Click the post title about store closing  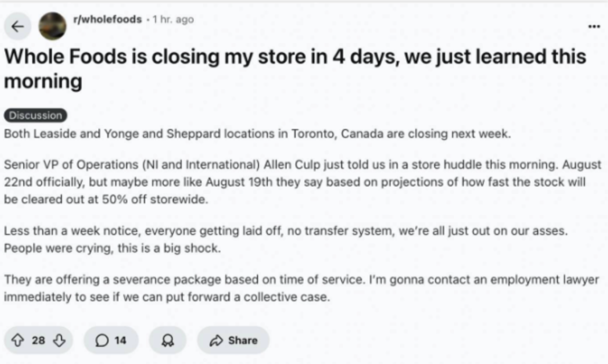coord(294,69)
